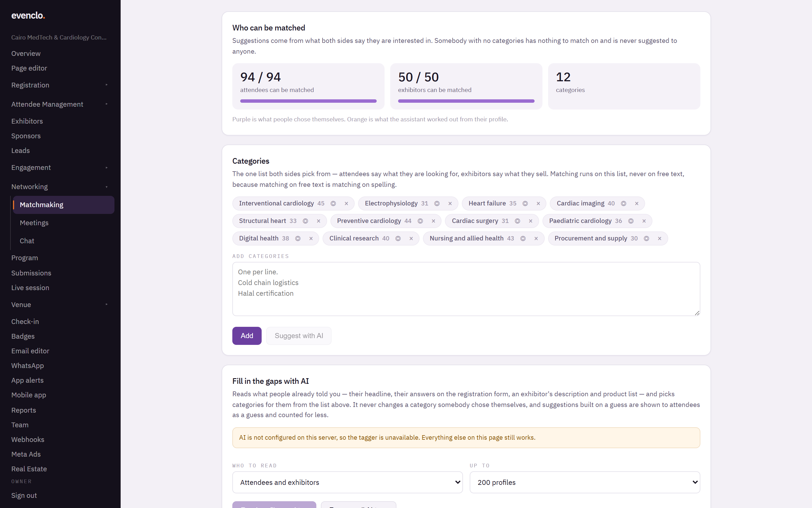
Task: Remove the Paediatric cardiology category
Action: (x=644, y=221)
